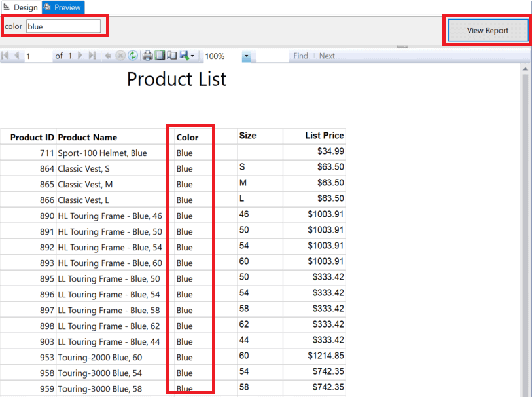Expand the zoom level dropdown
The image size is (532, 397).
point(246,56)
